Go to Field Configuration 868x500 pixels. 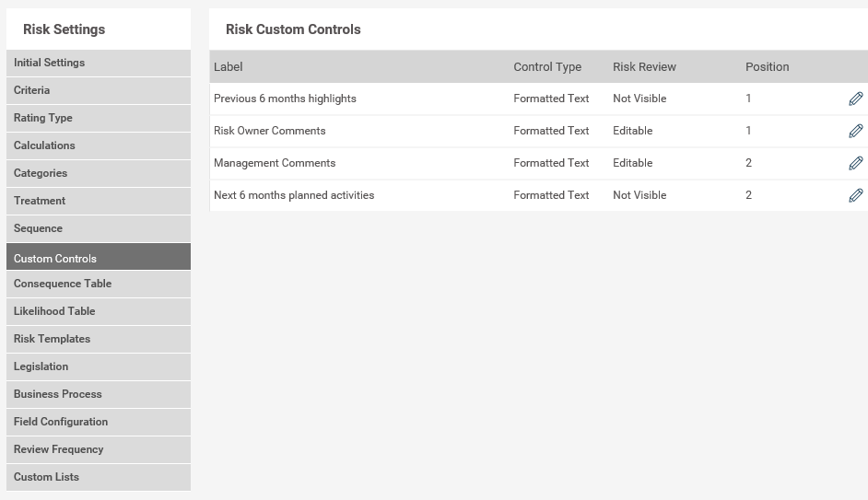tap(99, 423)
